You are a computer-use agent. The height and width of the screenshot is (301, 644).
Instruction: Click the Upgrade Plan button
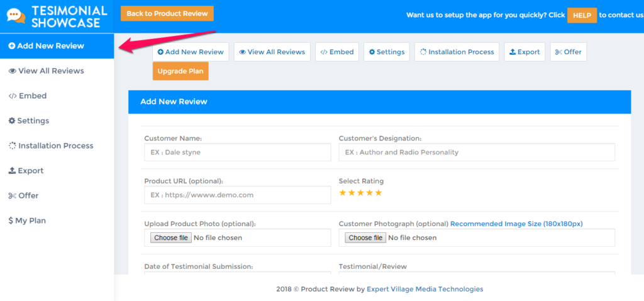180,71
